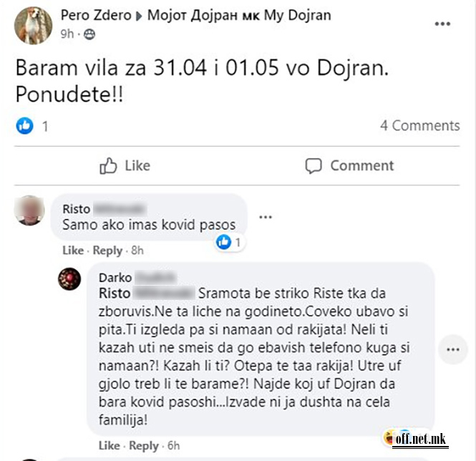The height and width of the screenshot is (461, 476).
Task: Open the post options three-dots menu
Action: point(442,24)
